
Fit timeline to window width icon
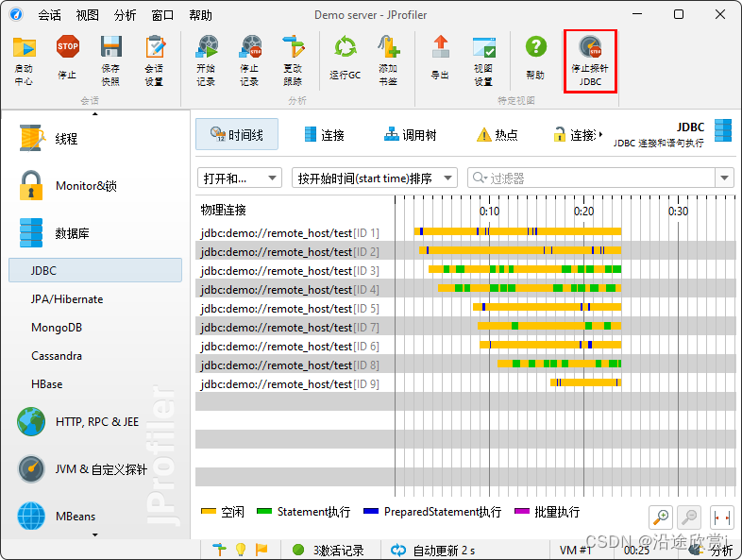tap(721, 517)
